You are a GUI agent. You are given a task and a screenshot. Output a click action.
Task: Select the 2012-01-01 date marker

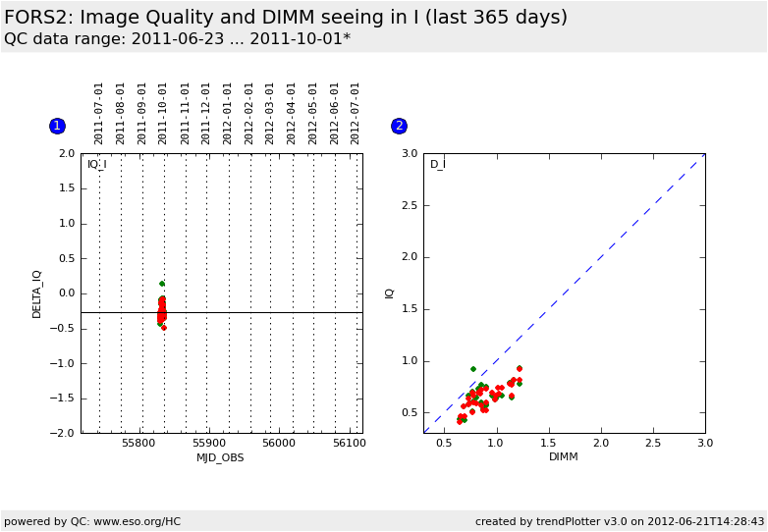228,113
